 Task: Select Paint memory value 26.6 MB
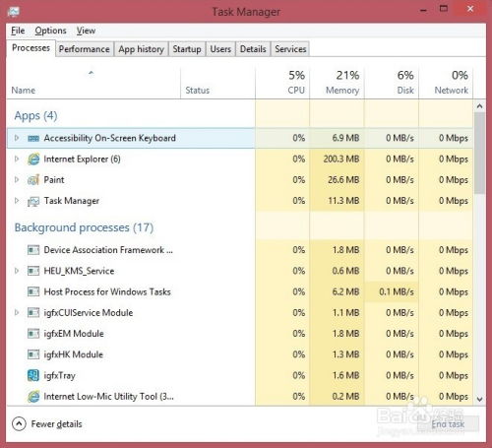click(343, 180)
